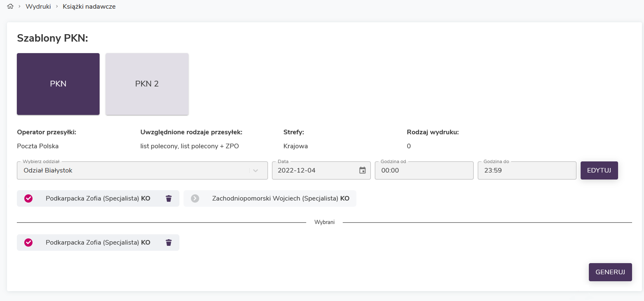Switch to the PKN 2 template
This screenshot has width=644, height=301.
click(147, 84)
